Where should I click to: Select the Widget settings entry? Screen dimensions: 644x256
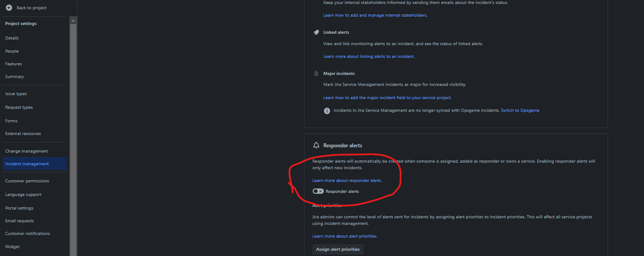(12, 246)
